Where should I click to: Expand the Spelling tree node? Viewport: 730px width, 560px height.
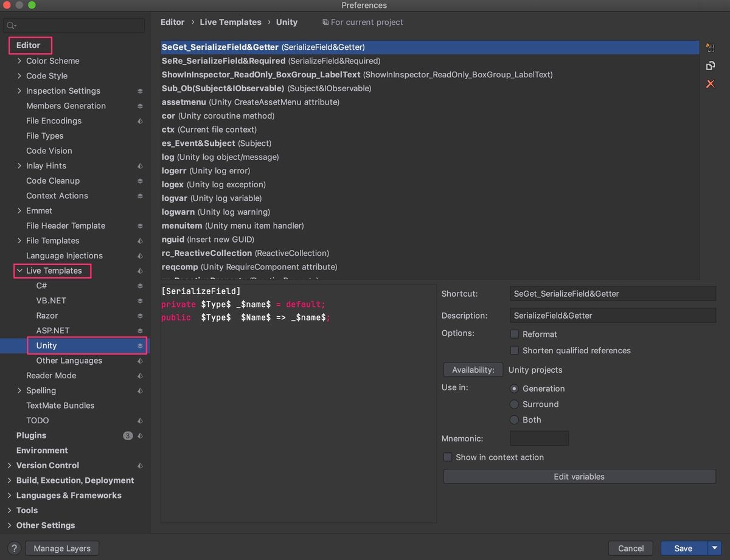[19, 390]
